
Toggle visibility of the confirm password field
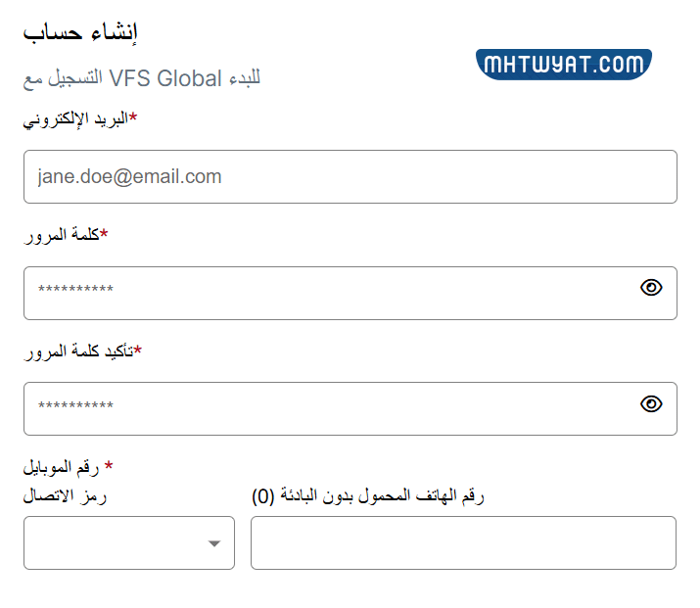(651, 404)
